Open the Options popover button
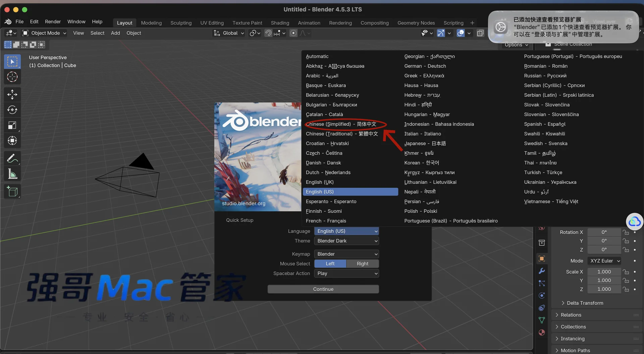 [x=516, y=45]
